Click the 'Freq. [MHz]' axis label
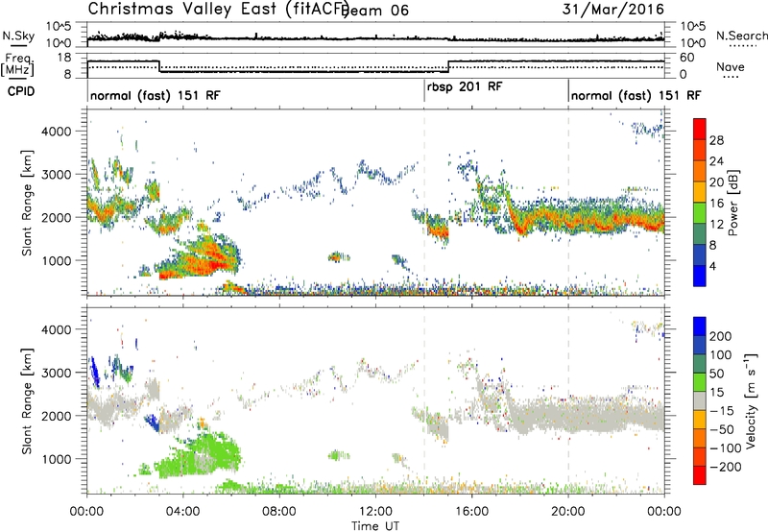 click(17, 64)
